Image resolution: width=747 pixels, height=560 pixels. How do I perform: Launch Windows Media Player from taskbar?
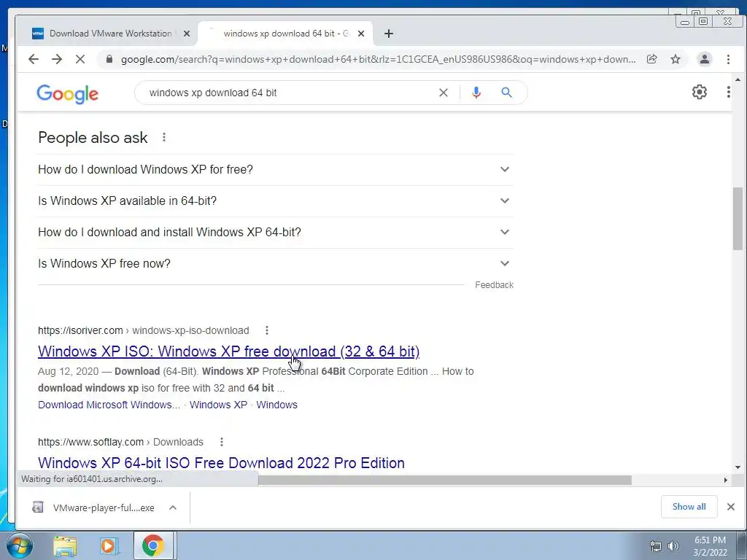tap(109, 545)
